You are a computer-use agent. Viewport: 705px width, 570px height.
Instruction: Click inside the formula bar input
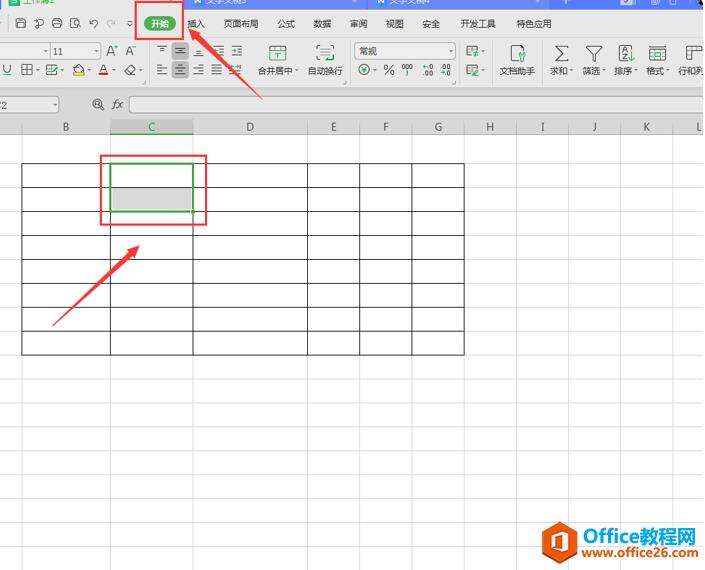(416, 105)
